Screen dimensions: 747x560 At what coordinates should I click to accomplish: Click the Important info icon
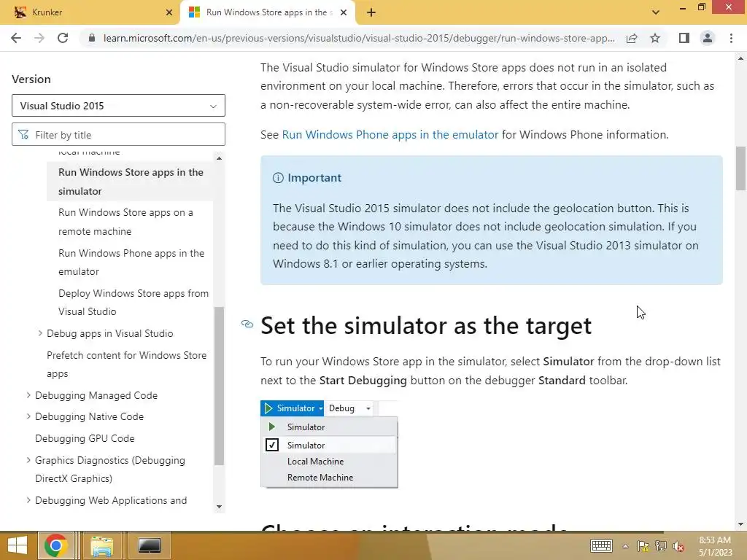pos(278,178)
